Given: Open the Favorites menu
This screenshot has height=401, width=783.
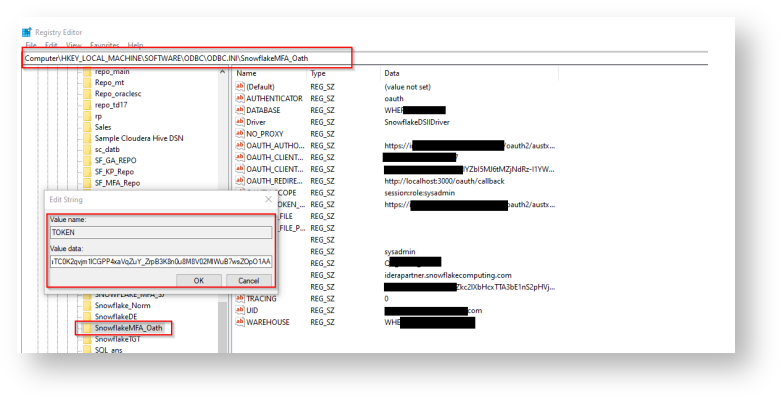Looking at the screenshot, I should coord(104,45).
